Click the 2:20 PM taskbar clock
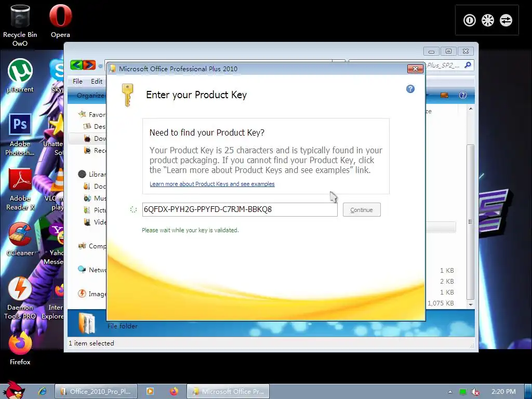532x399 pixels. click(503, 392)
